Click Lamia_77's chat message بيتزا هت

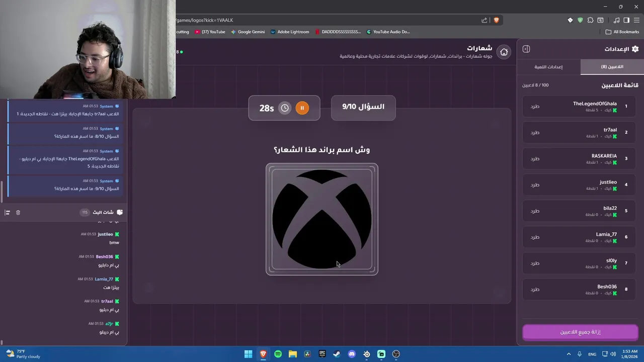[x=111, y=288]
